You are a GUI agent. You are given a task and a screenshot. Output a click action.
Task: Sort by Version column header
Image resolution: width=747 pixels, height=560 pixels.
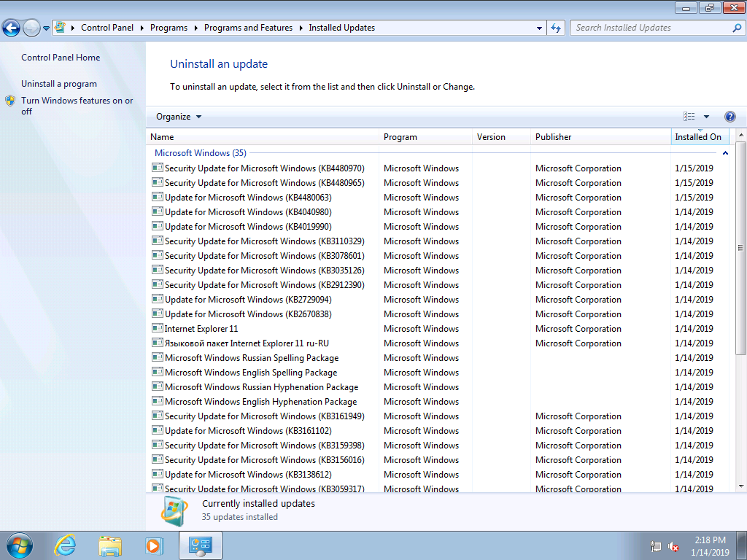tap(501, 136)
